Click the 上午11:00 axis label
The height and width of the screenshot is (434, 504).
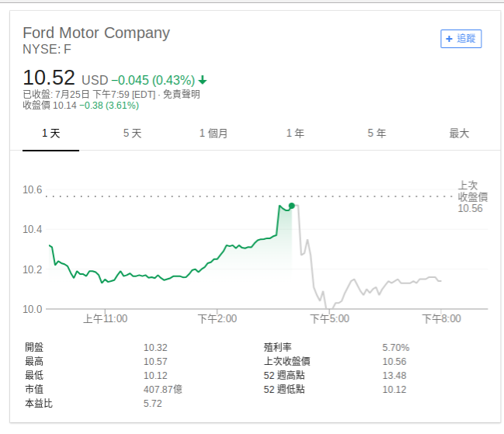point(105,318)
